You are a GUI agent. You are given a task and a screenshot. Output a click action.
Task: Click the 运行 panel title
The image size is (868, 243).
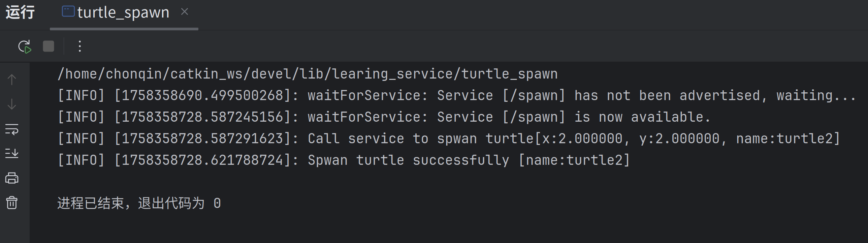pos(20,13)
